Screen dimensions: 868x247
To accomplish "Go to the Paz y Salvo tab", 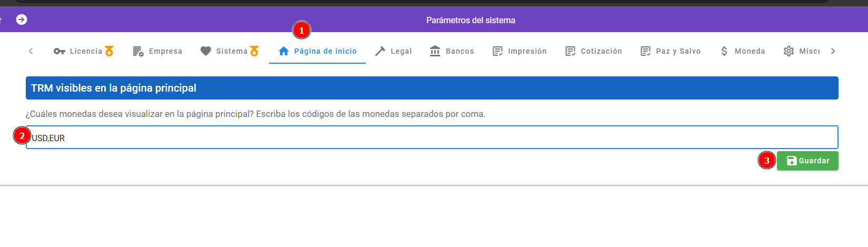I will [x=671, y=51].
